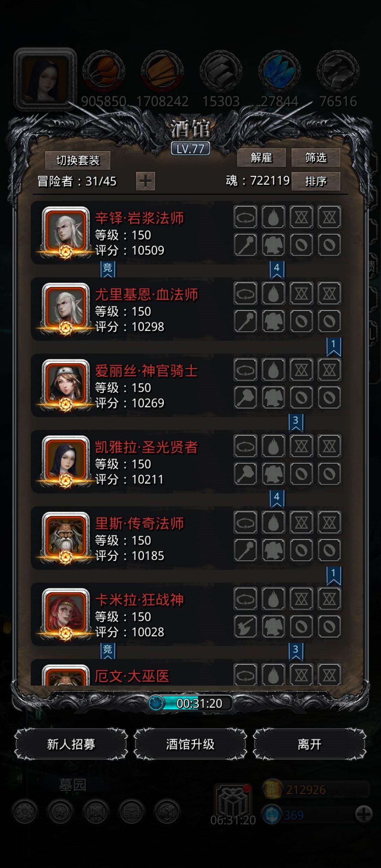Open the flame slot of 里斯·传奇法师
381x868 pixels.
pyautogui.click(x=273, y=522)
